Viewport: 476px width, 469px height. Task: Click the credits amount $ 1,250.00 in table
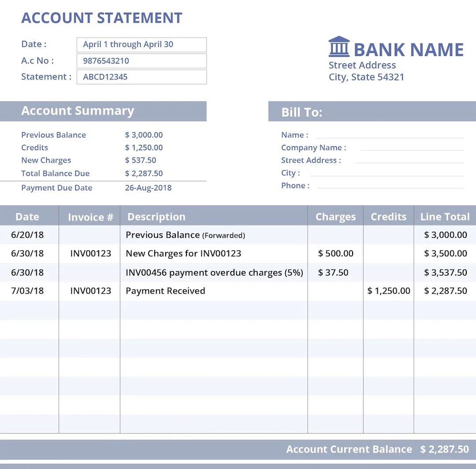click(389, 291)
